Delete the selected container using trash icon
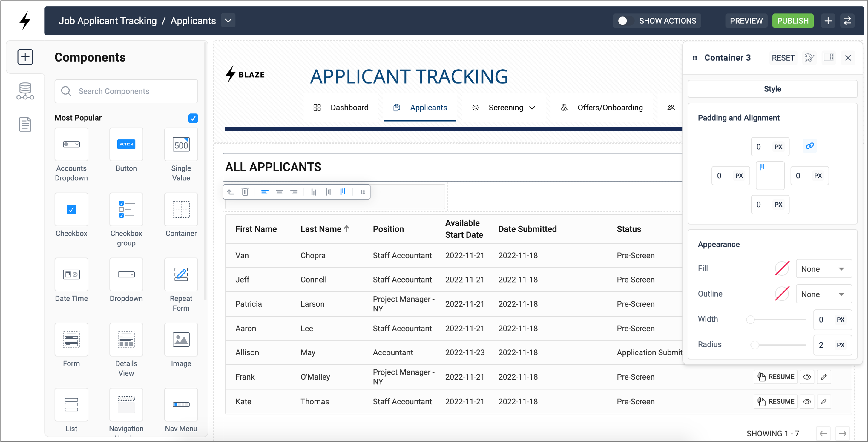This screenshot has width=868, height=442. [x=245, y=192]
